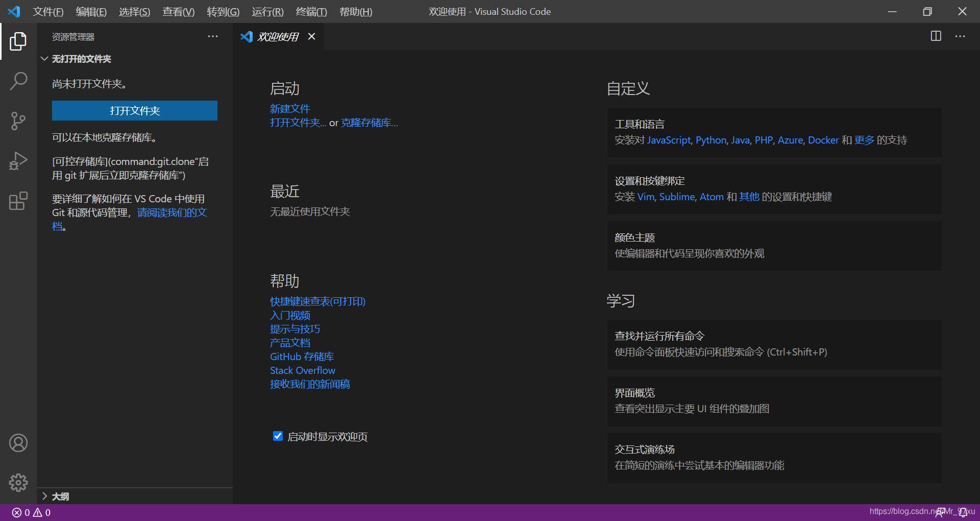Open the 入门视频 link
980x521 pixels.
tap(290, 315)
